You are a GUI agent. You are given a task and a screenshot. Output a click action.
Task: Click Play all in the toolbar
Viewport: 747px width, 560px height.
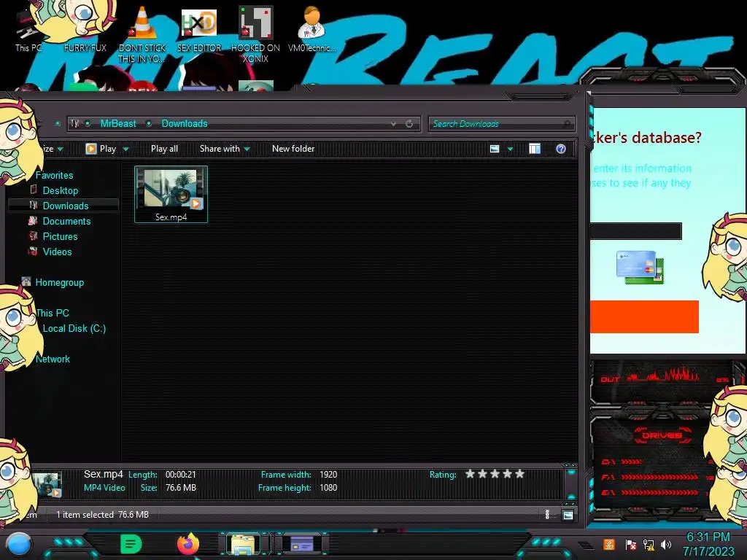(164, 149)
